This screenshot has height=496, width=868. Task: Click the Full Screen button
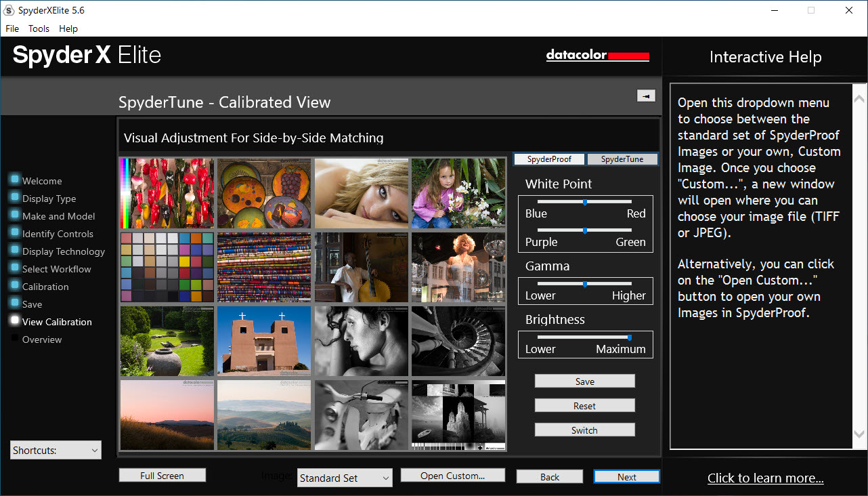point(162,476)
